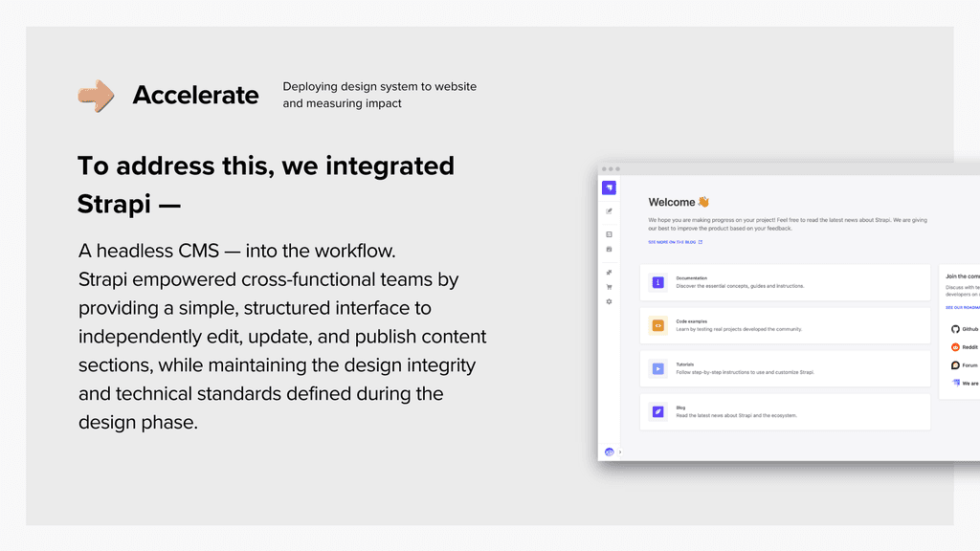Click the Tutorials play icon
The image size is (980, 551).
(x=657, y=368)
